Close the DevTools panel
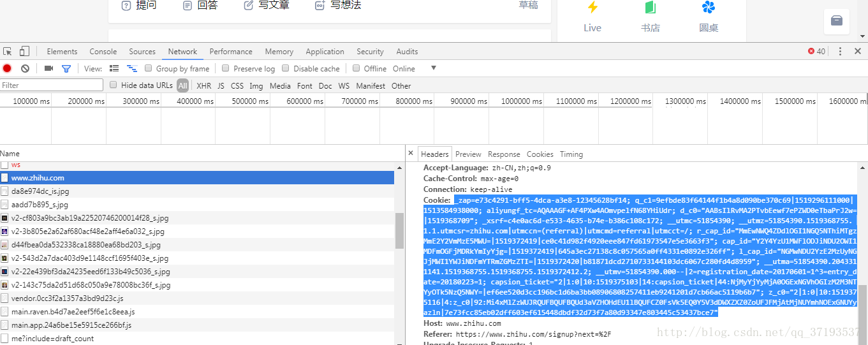This screenshot has width=868, height=345. (858, 51)
